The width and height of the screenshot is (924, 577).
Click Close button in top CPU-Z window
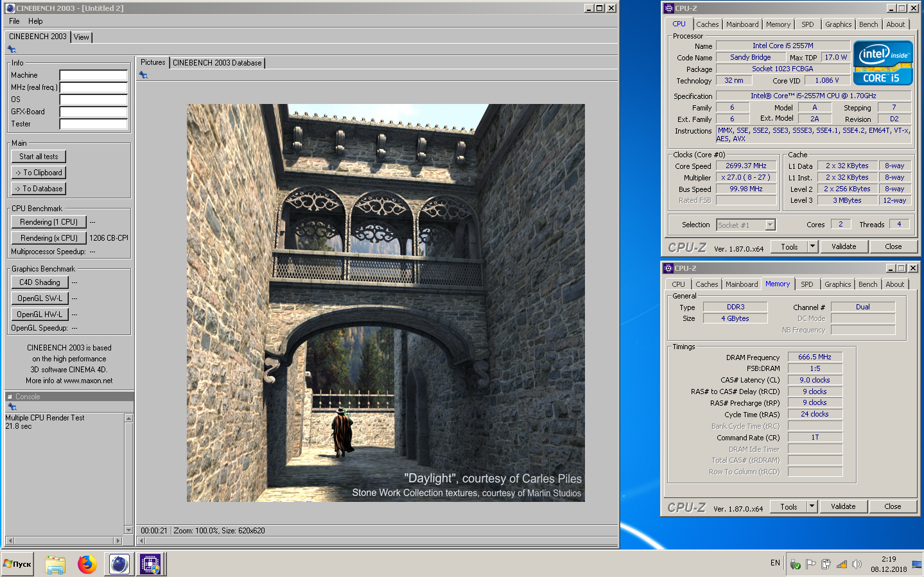coord(893,246)
